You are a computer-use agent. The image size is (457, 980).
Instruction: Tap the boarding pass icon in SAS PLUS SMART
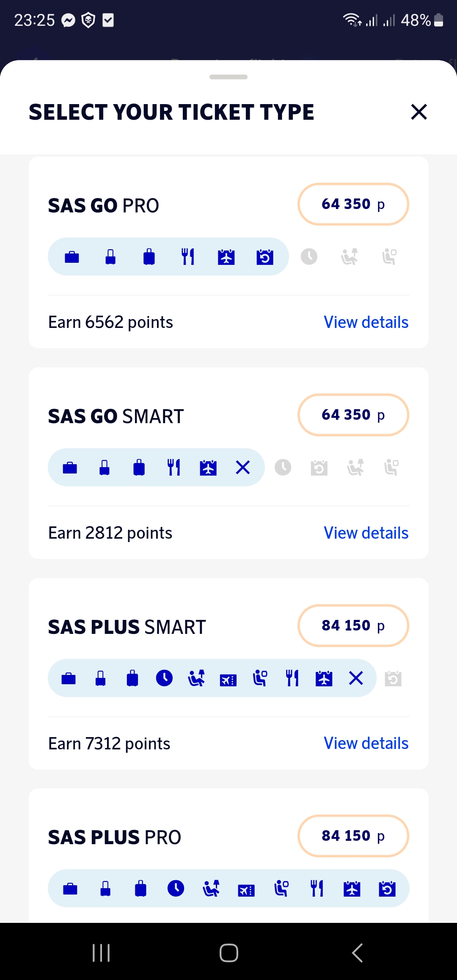(x=228, y=679)
